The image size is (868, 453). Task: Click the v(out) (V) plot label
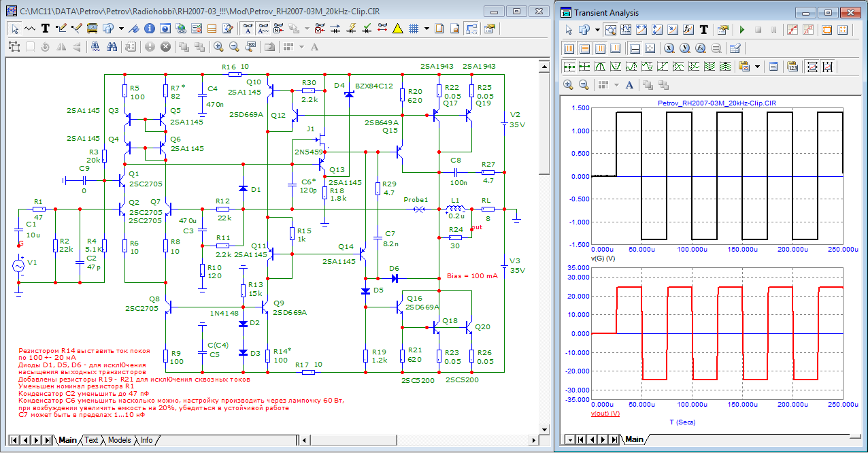605,413
